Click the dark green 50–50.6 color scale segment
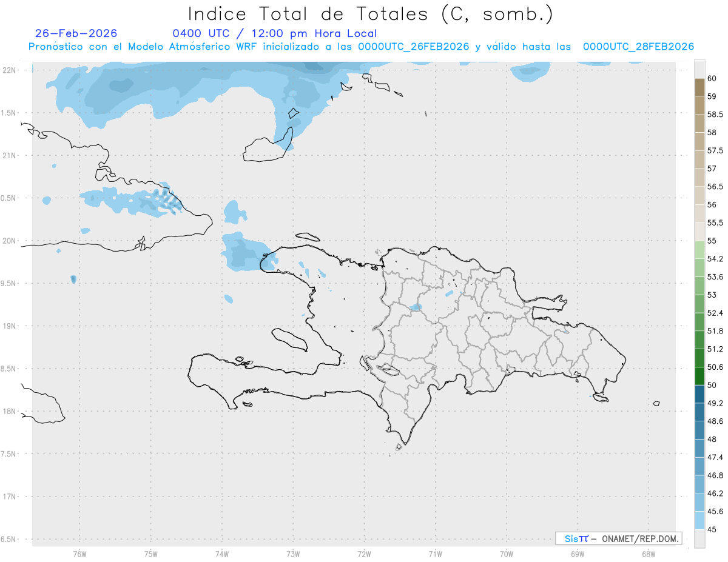Image resolution: width=728 pixels, height=562 pixels. click(x=699, y=376)
